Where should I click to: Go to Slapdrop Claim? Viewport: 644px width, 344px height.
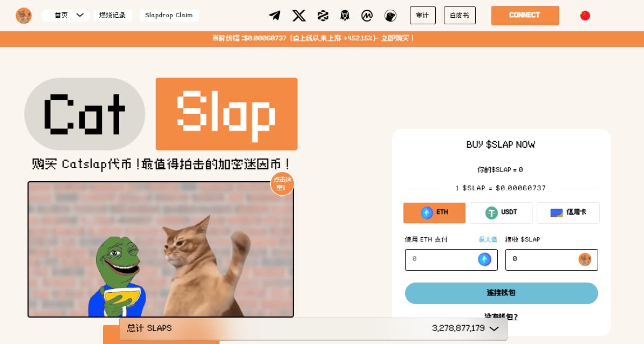(x=169, y=15)
